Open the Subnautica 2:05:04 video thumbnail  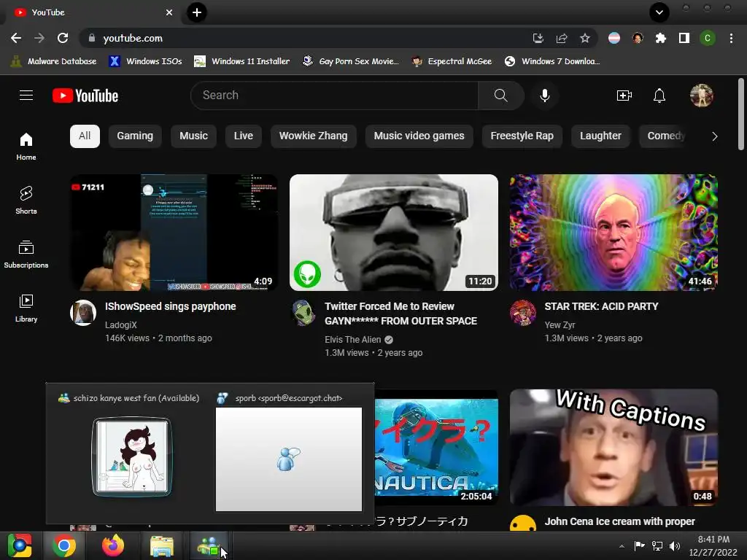coord(436,447)
